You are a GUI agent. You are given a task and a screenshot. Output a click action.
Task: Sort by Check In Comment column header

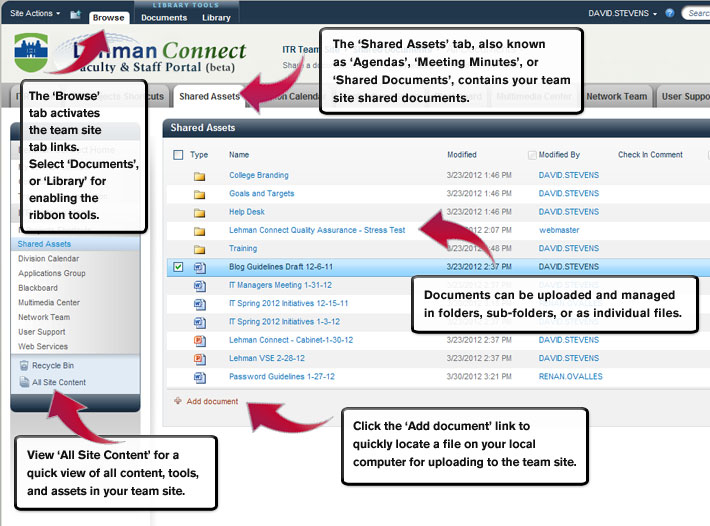(x=650, y=155)
